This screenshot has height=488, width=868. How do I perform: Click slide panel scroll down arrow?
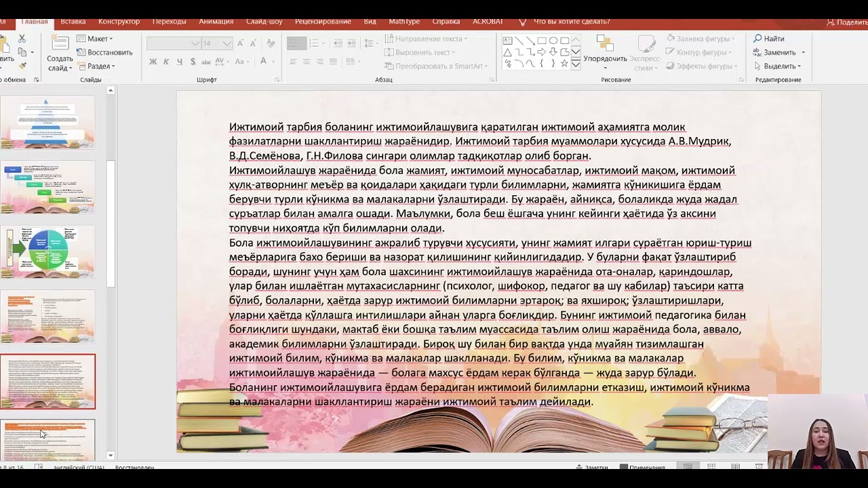[x=111, y=455]
